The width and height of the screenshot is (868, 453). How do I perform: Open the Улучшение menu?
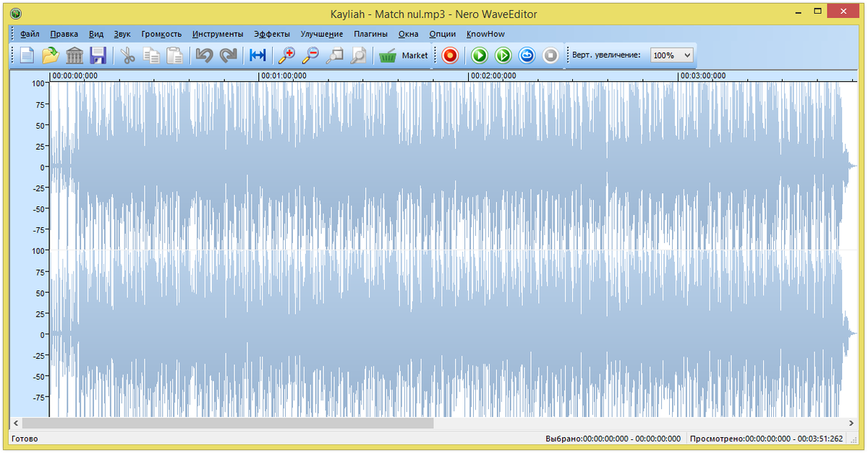(322, 34)
